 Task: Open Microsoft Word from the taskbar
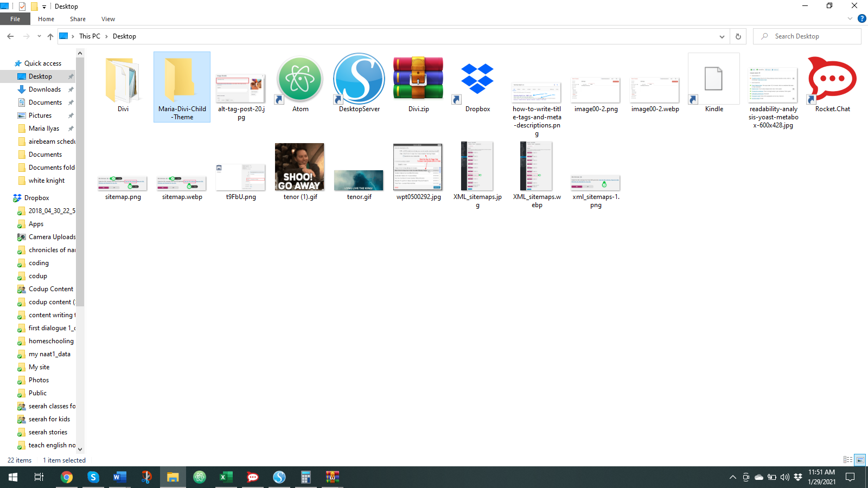(x=119, y=477)
